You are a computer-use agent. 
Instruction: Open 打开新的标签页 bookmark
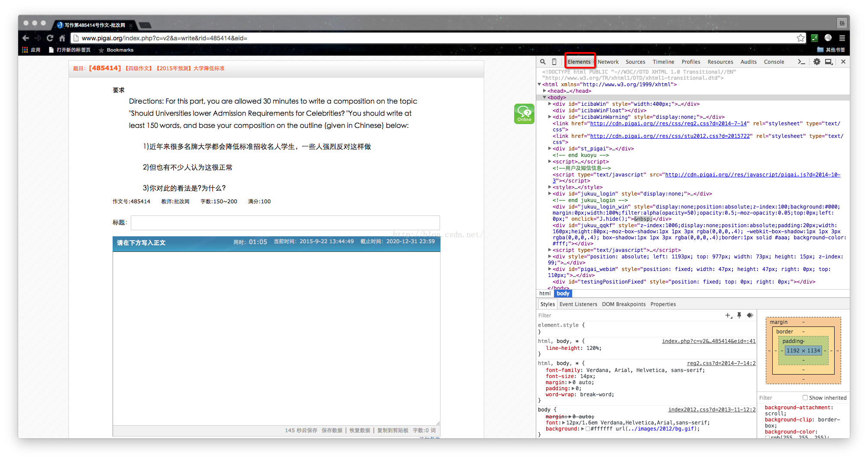coord(69,50)
